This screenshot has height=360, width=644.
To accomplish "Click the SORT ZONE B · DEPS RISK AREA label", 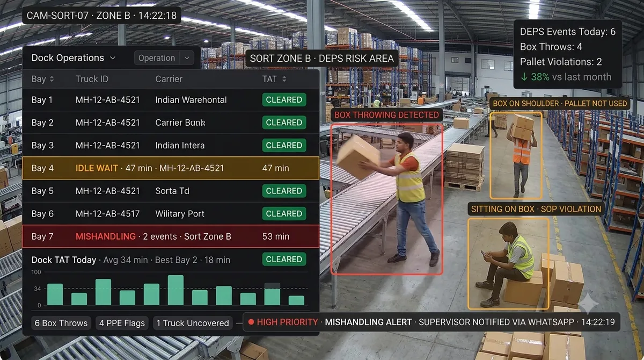I will pos(322,59).
